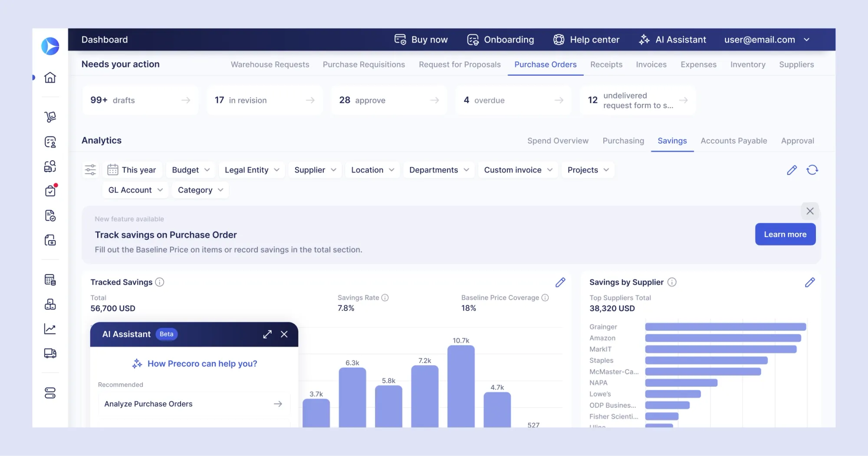Open the Legal Entity filter dropdown
The height and width of the screenshot is (456, 868).
coord(252,170)
